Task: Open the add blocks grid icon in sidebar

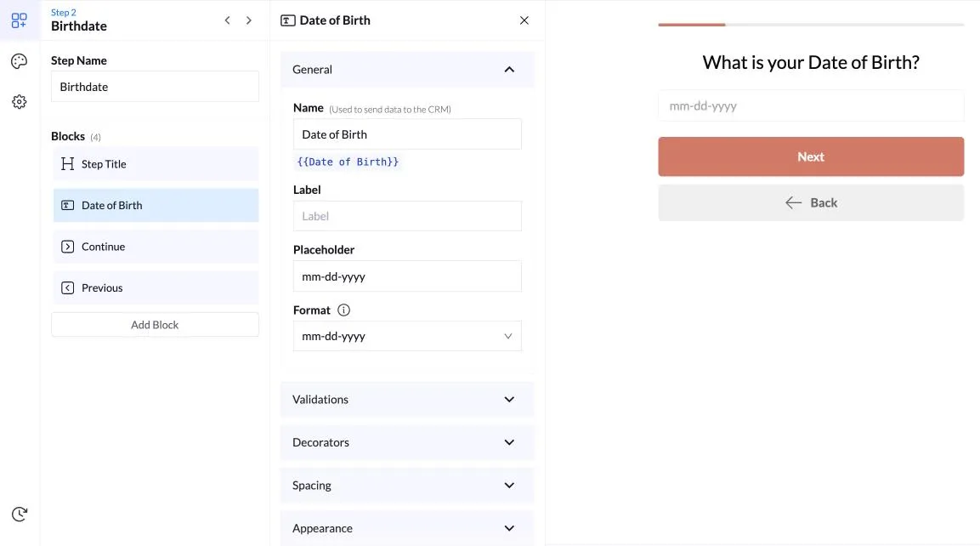Action: [20, 20]
